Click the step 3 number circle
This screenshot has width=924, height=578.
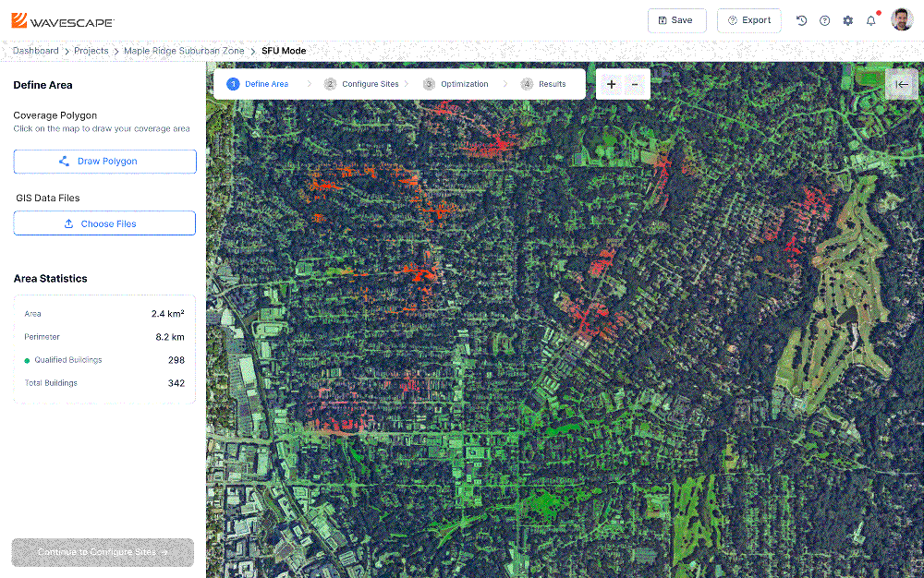point(429,84)
